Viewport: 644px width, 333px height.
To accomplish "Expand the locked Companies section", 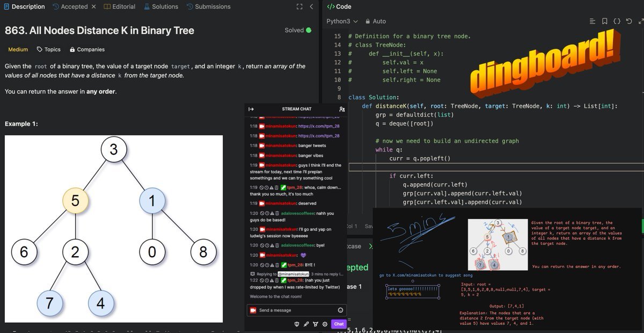I will pyautogui.click(x=87, y=49).
